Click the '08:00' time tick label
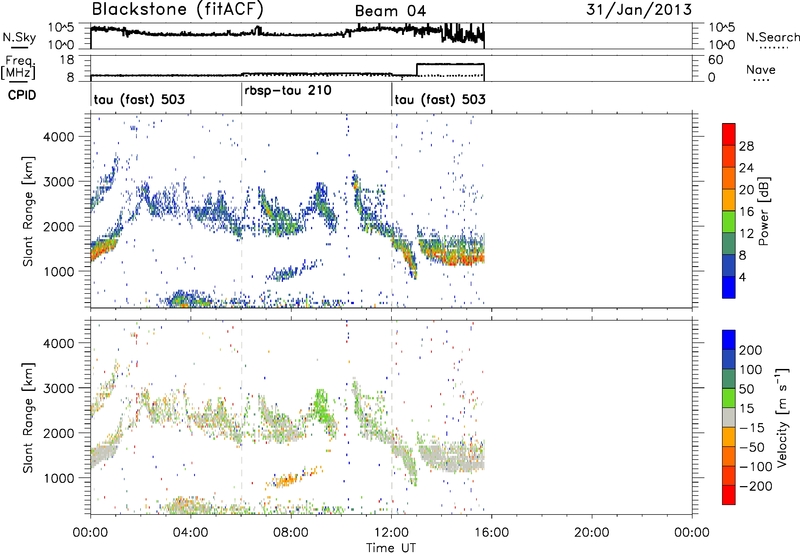The width and height of the screenshot is (800, 554). click(290, 533)
